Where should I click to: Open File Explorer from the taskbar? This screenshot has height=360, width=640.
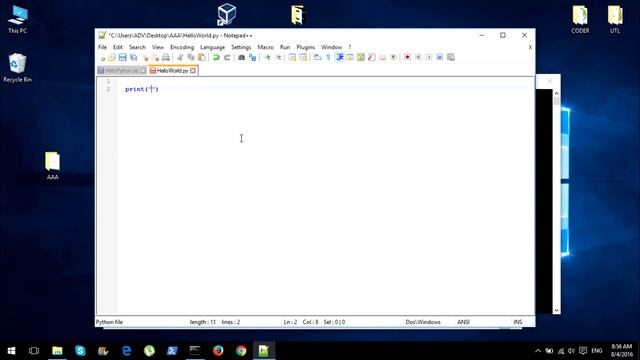click(57, 351)
